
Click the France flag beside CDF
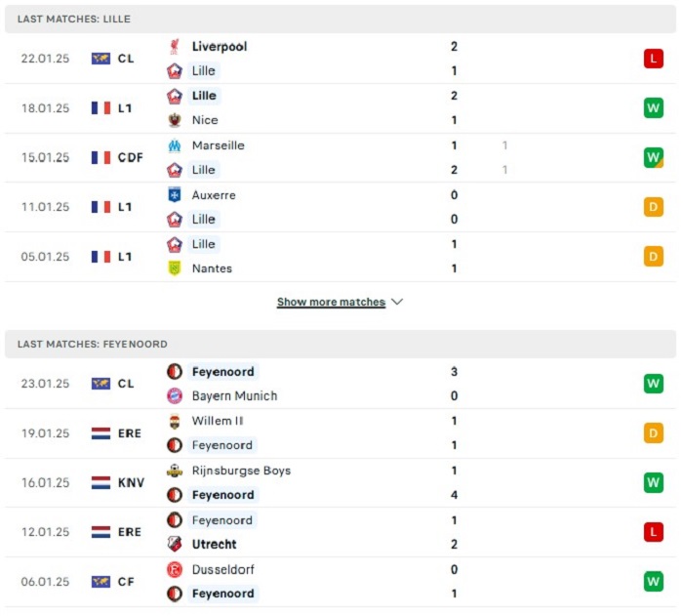pyautogui.click(x=100, y=157)
